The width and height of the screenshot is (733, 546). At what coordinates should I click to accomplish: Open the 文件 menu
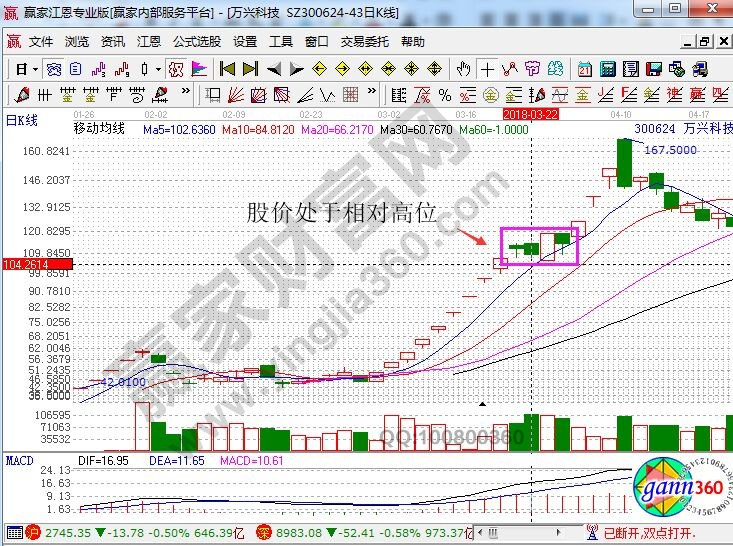point(41,42)
